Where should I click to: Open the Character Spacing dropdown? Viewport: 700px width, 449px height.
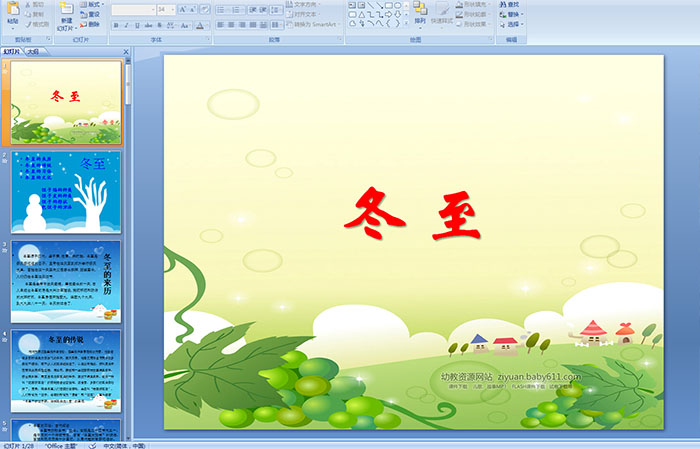pyautogui.click(x=171, y=25)
